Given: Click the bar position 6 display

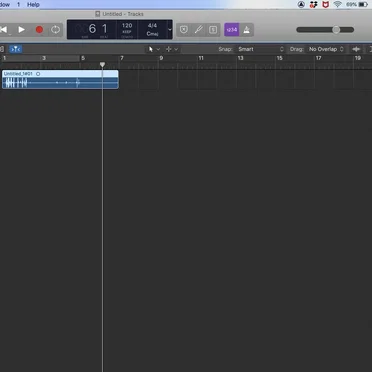Looking at the screenshot, I should 92,29.
